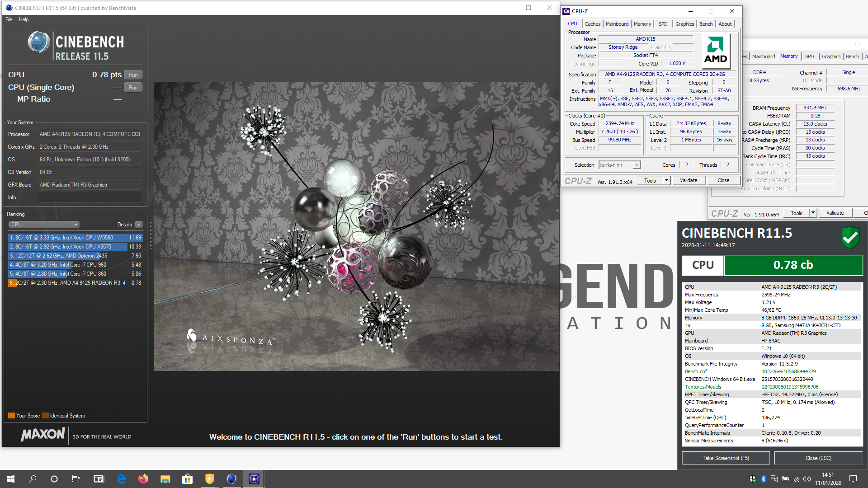Click the MAXON logo
Screen dimensions: 868x488
click(x=43, y=435)
